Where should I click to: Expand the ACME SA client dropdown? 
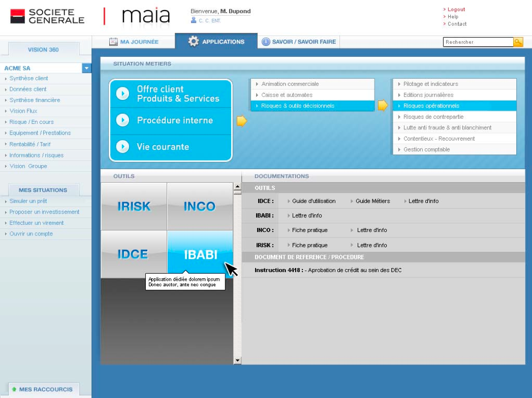tap(86, 68)
